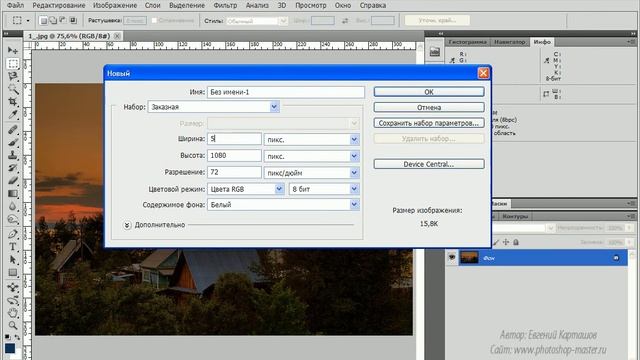Viewport: 640px width, 360px height.
Task: Click lock position icon in Layers panel
Action: tap(506, 242)
